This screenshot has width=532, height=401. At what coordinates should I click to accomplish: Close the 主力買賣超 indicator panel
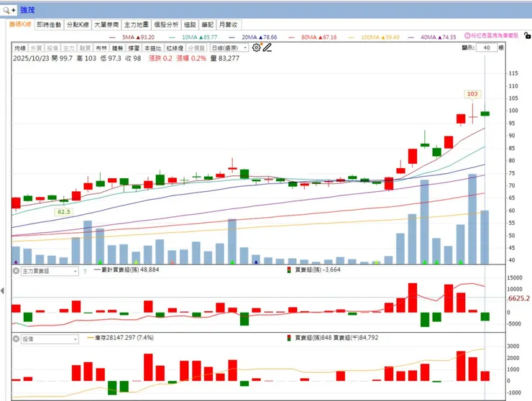tap(16, 271)
